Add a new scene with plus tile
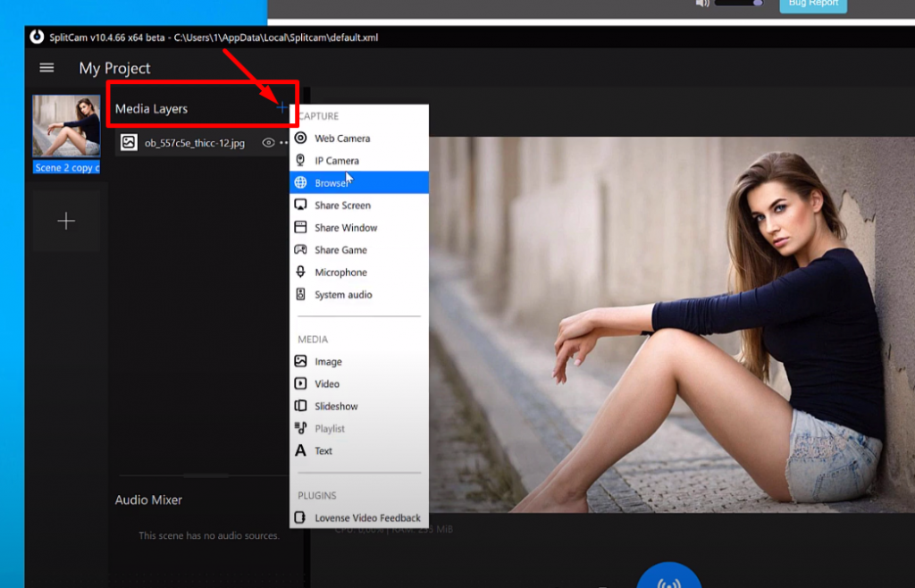 66,221
